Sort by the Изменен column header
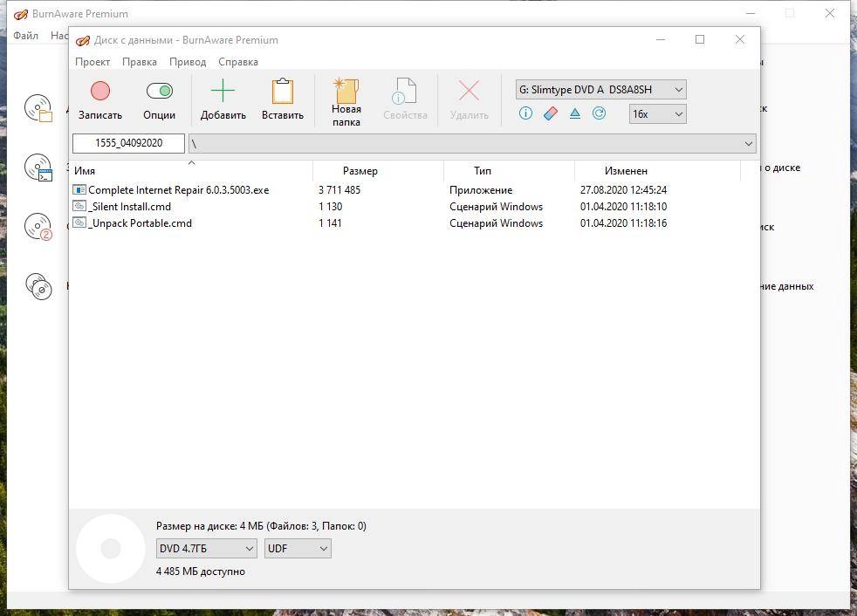Viewport: 857px width, 616px height. [x=657, y=171]
